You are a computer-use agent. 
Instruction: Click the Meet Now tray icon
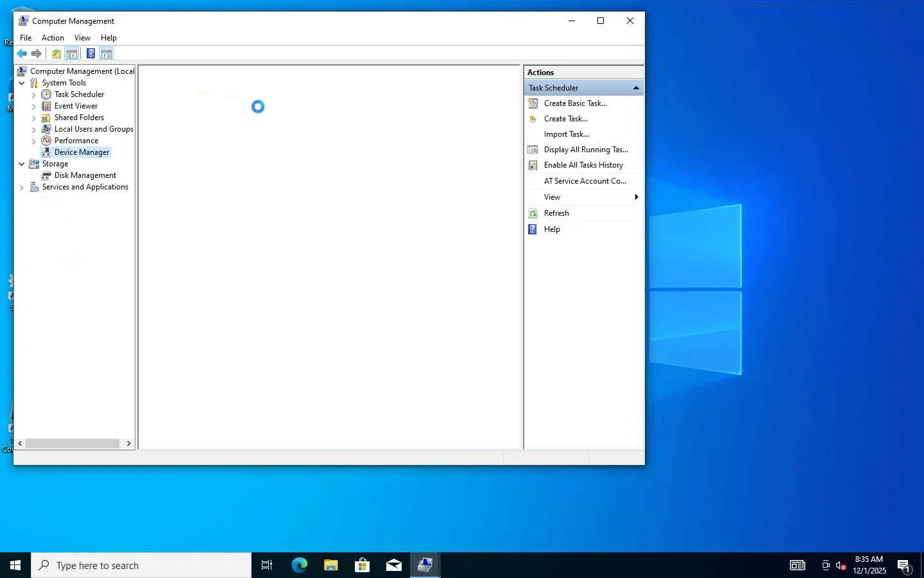(826, 565)
